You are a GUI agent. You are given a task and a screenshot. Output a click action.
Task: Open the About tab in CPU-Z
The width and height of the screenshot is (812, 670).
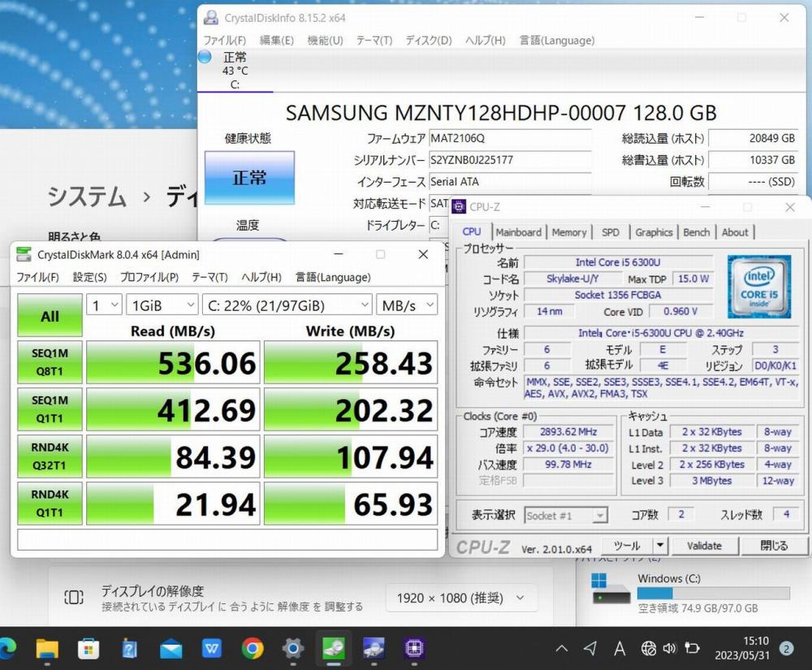[x=735, y=232]
